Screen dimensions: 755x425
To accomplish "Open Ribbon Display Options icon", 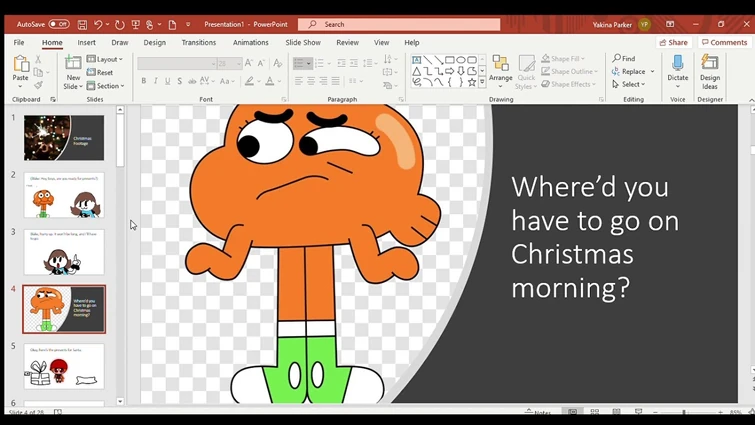I will pos(670,24).
